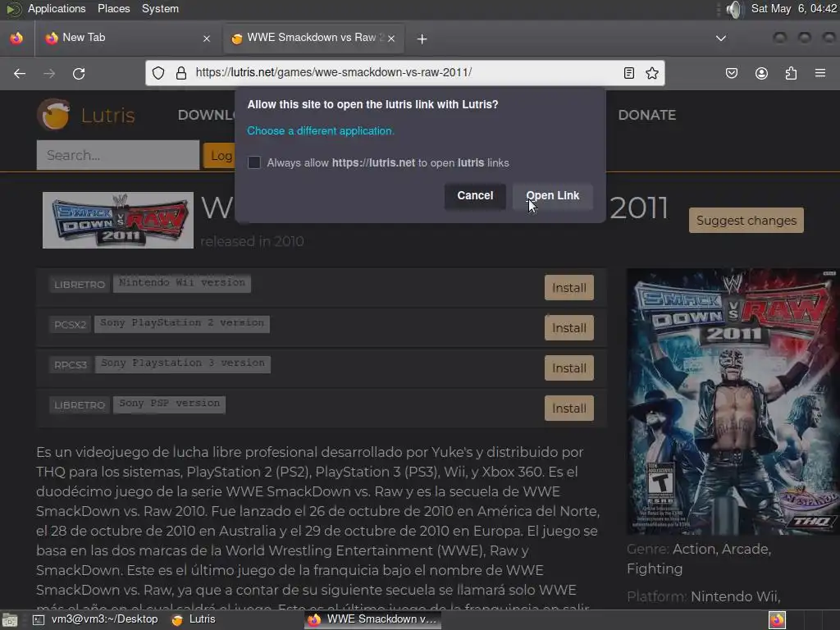
Task: Click the 'Sony PSP version' label
Action: click(x=169, y=404)
